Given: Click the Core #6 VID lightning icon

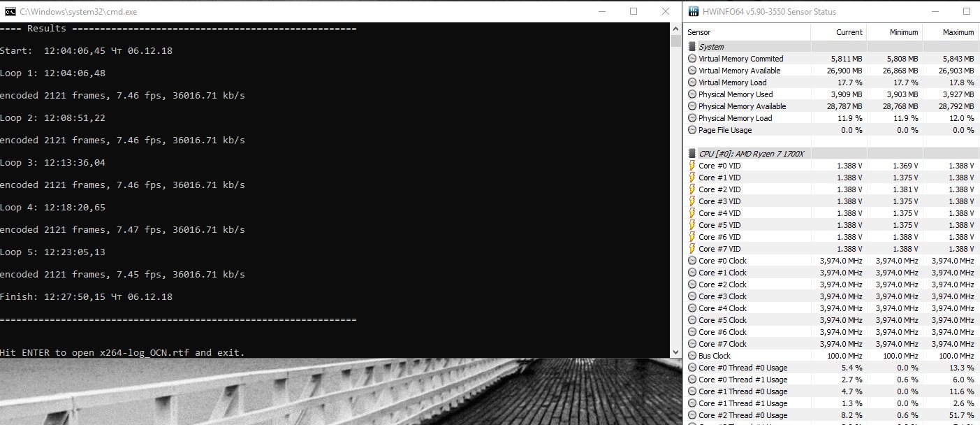Looking at the screenshot, I should 692,237.
